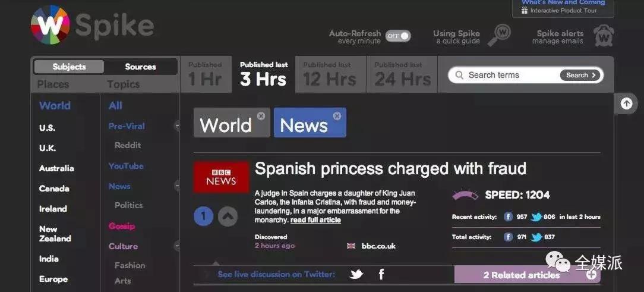Screen dimensions: 644x292
Task: Remove the World filter tag
Action: 261,116
